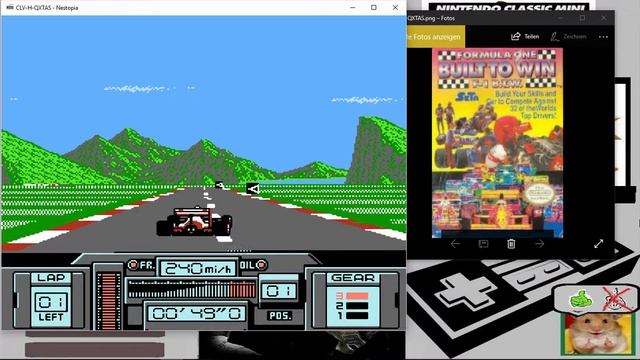Click the POS. position label

point(280,316)
